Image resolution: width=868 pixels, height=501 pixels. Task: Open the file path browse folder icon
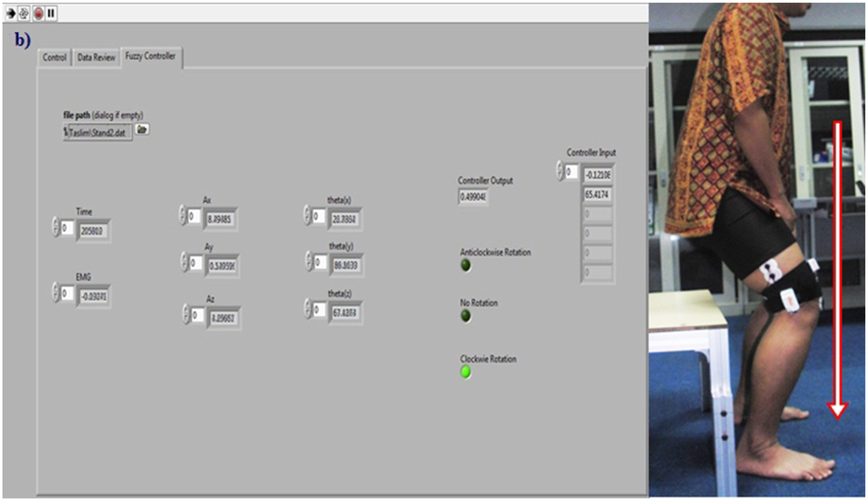click(142, 129)
